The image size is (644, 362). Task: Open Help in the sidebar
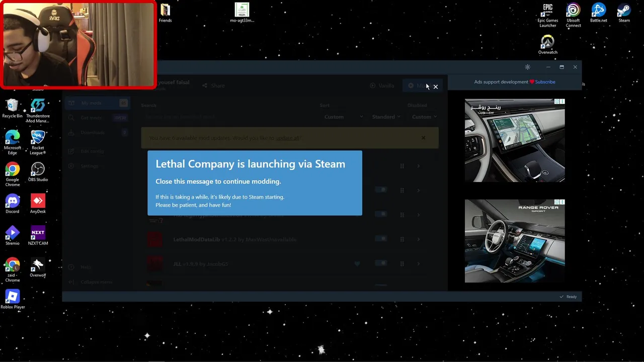coord(98,267)
